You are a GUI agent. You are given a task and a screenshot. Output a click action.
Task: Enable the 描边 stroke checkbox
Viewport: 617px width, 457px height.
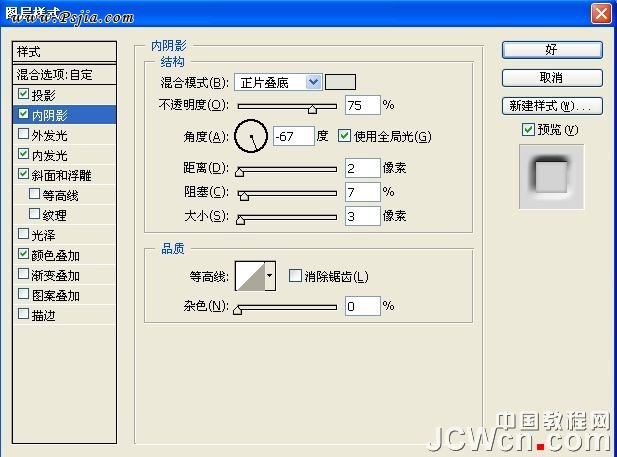(23, 314)
